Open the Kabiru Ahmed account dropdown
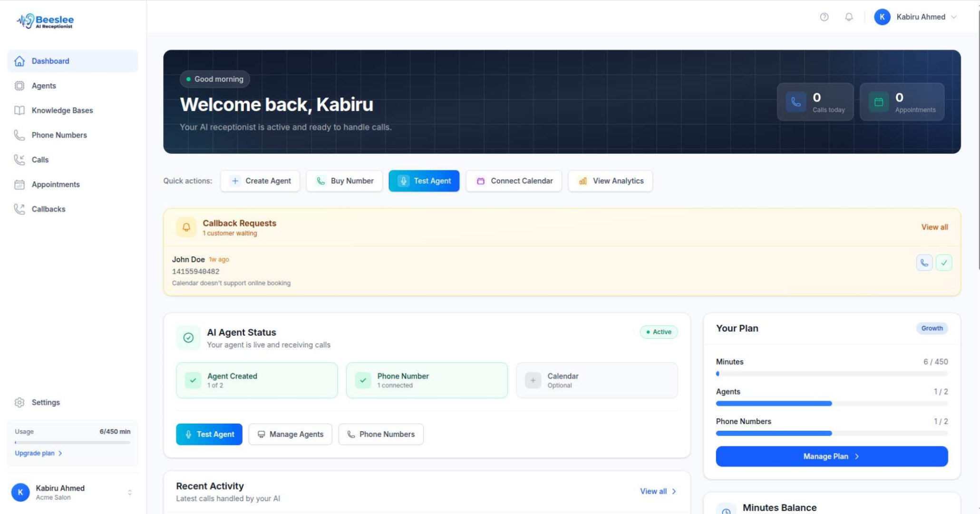The image size is (980, 514). tap(916, 17)
